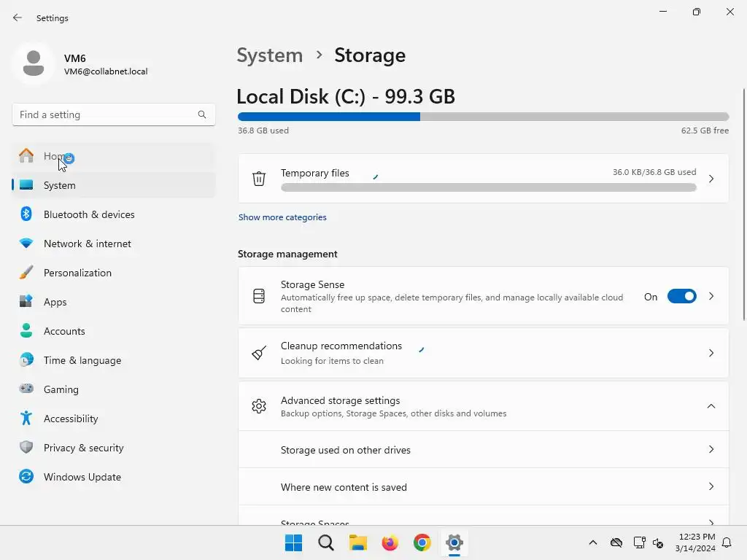
Task: Open File Explorer from the taskbar
Action: [x=357, y=542]
